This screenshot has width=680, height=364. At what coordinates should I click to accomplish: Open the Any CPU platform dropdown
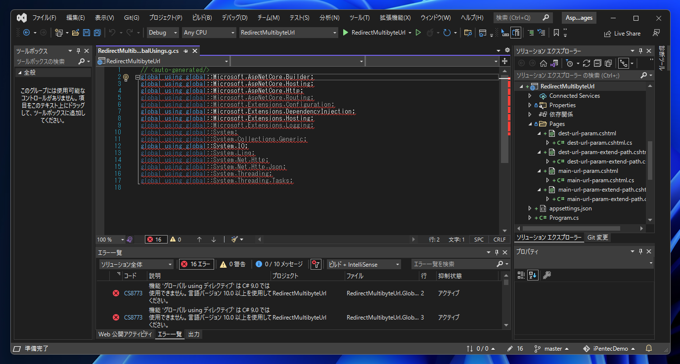(209, 33)
